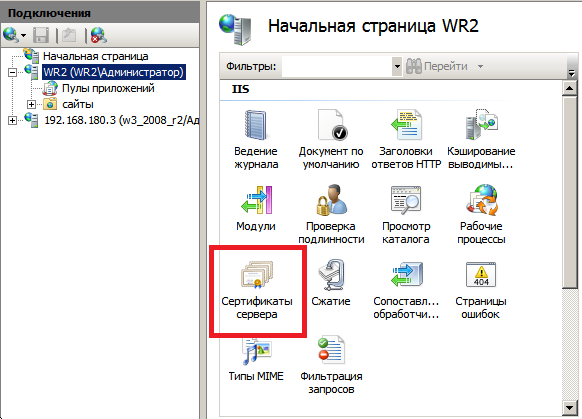Open Типы MIME feature

[x=256, y=358]
